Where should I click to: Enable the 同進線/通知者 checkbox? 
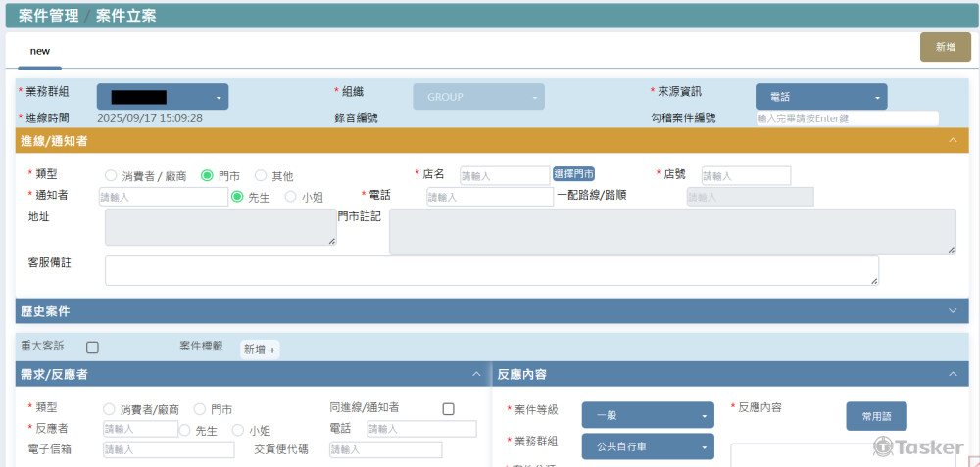449,409
